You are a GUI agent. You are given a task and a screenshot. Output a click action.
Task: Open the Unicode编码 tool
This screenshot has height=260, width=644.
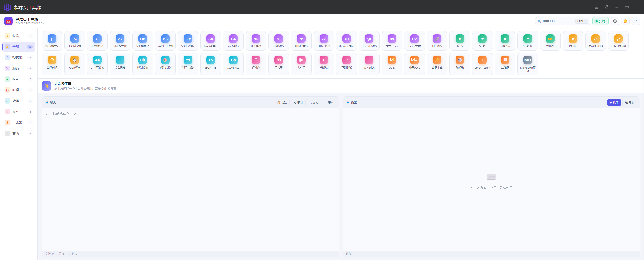tap(347, 41)
